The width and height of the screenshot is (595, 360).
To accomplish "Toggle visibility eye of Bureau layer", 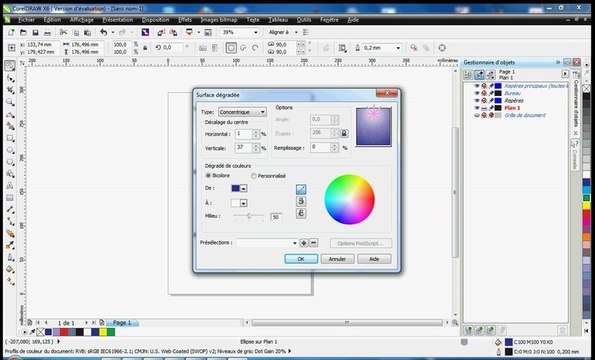I will coord(477,93).
